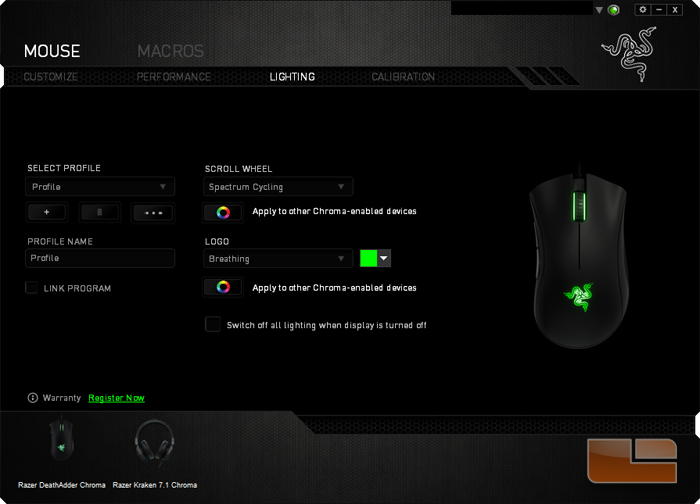Click Chroma color wheel under Logo
This screenshot has height=504, width=700.
pos(223,287)
